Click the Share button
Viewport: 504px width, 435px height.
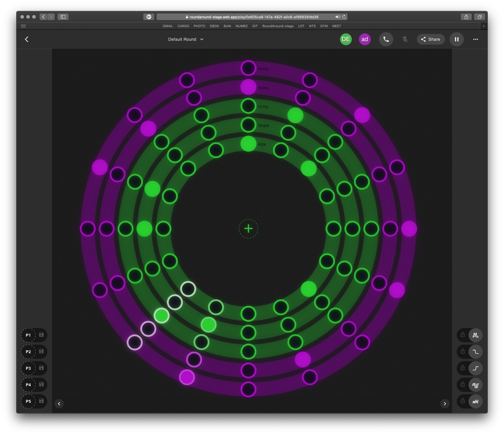[x=430, y=39]
